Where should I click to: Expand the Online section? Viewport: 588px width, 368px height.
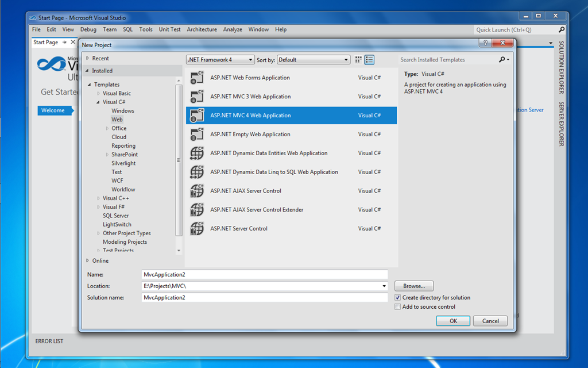[87, 260]
